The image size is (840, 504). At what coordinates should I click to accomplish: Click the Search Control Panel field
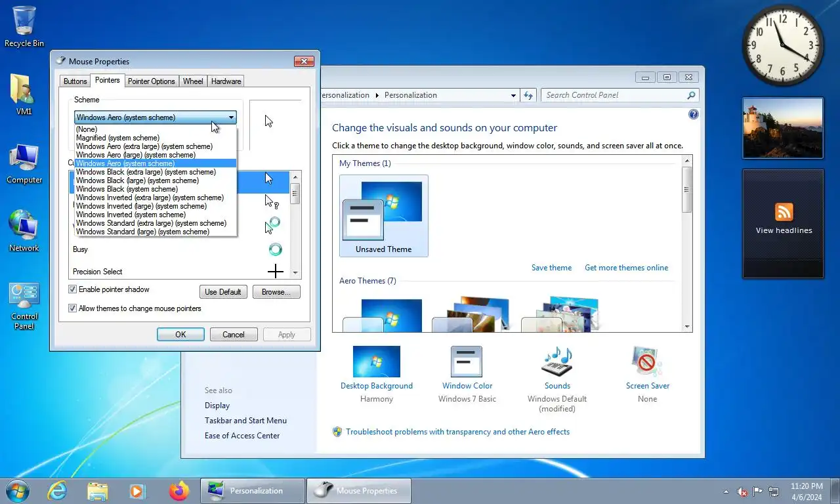614,95
